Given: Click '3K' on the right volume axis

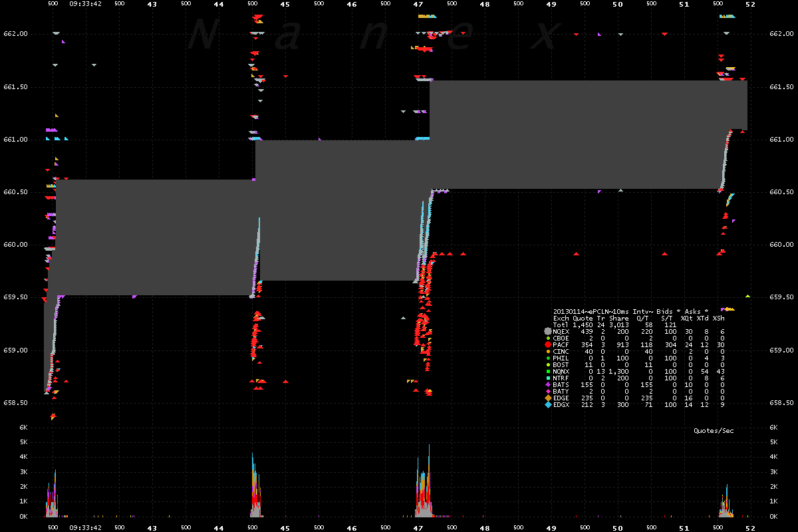Looking at the screenshot, I should (x=773, y=471).
